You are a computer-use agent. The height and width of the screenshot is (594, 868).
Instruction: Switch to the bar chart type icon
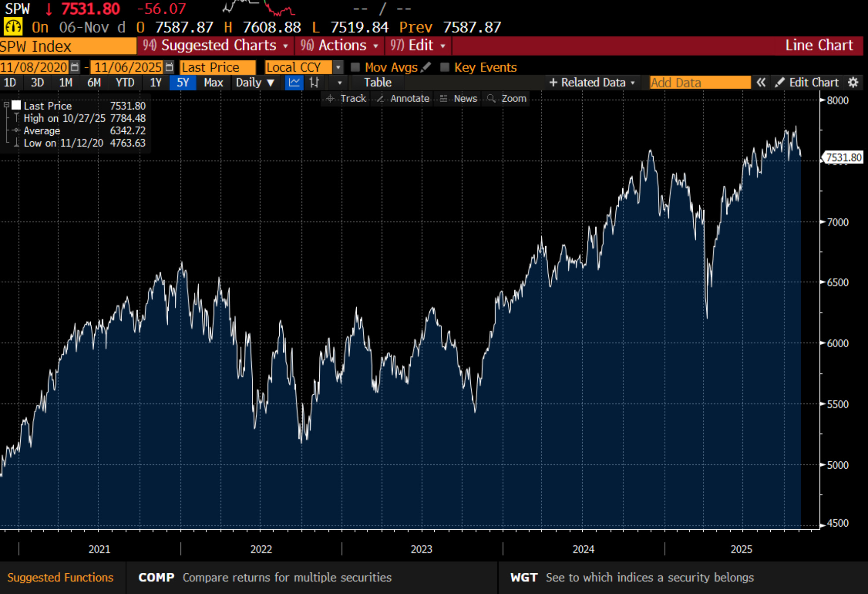coord(314,82)
